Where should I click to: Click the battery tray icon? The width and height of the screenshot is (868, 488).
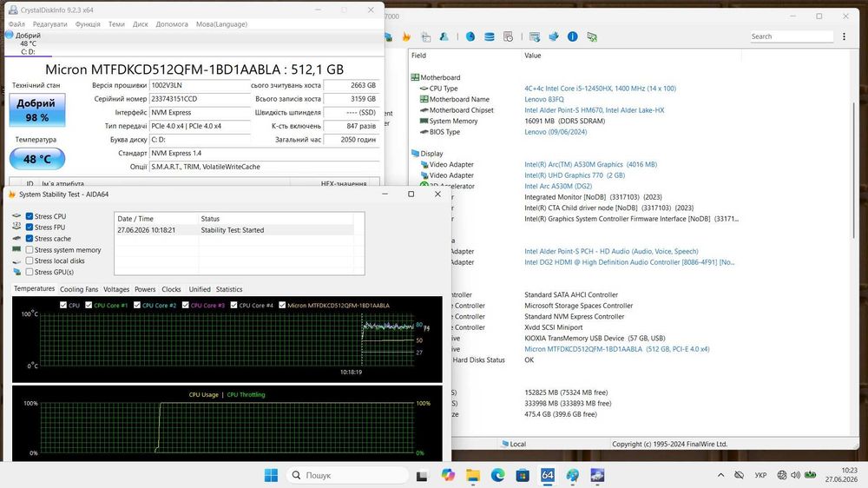[x=810, y=475]
